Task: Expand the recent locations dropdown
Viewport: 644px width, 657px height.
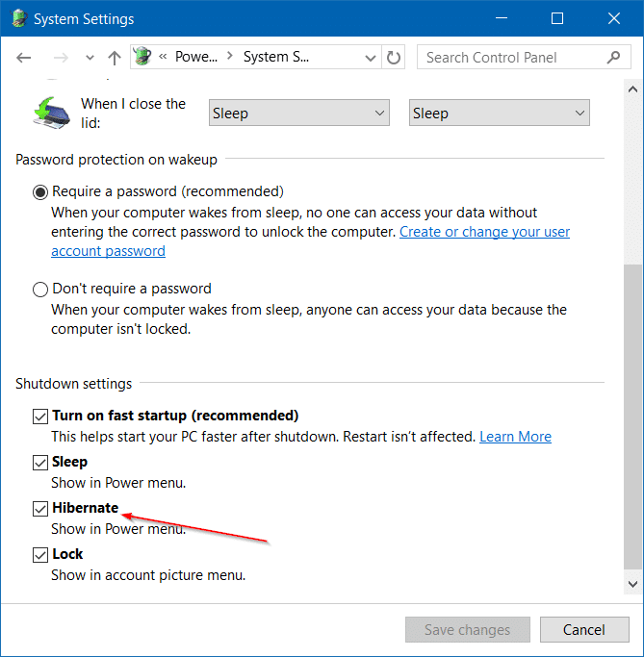Action: coord(90,58)
